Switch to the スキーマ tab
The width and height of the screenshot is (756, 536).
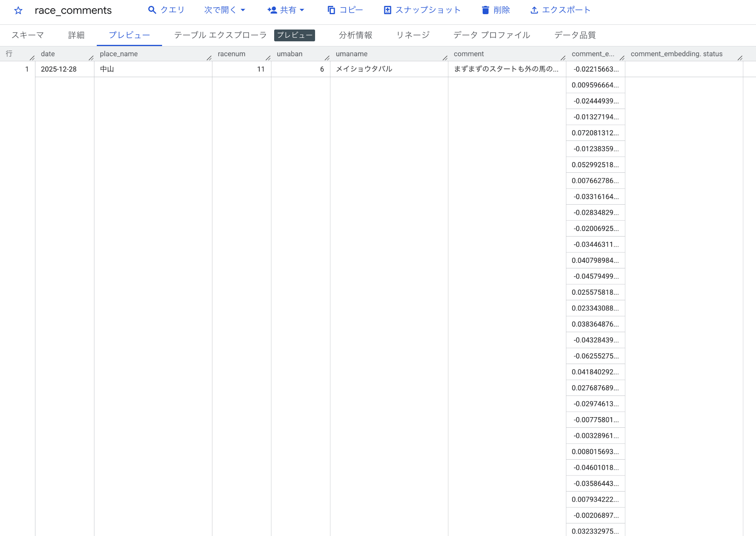tap(28, 35)
